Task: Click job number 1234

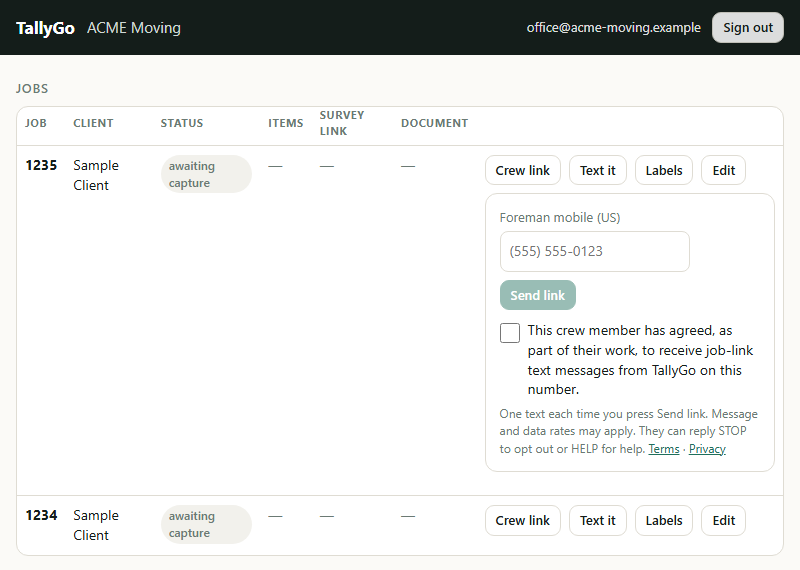Action: click(41, 515)
